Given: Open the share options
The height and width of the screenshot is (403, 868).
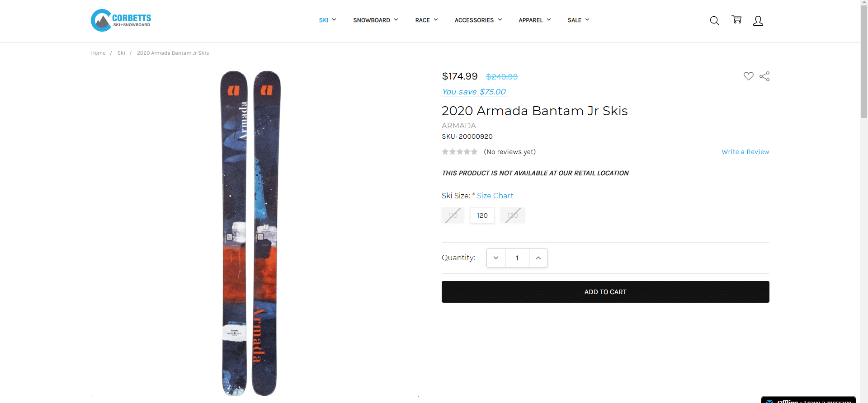Looking at the screenshot, I should tap(764, 76).
